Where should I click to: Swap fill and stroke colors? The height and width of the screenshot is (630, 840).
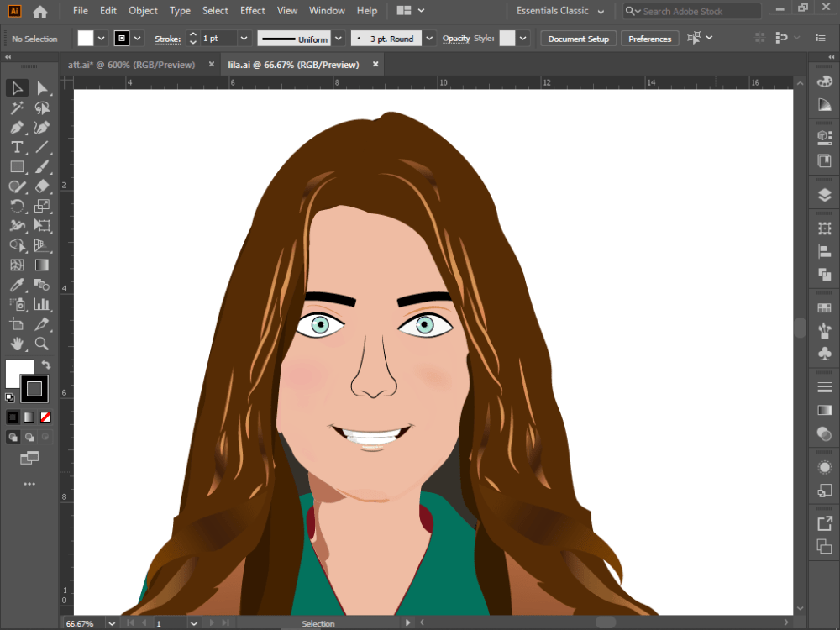click(46, 365)
